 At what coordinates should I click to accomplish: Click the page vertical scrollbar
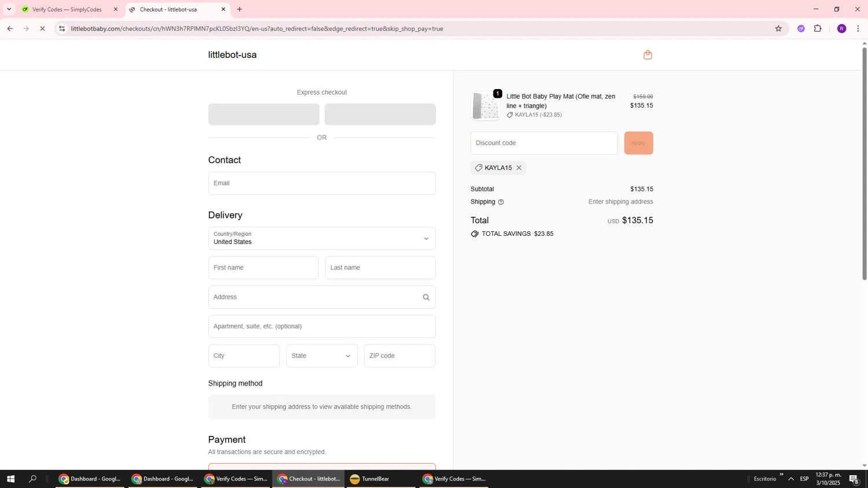865,164
